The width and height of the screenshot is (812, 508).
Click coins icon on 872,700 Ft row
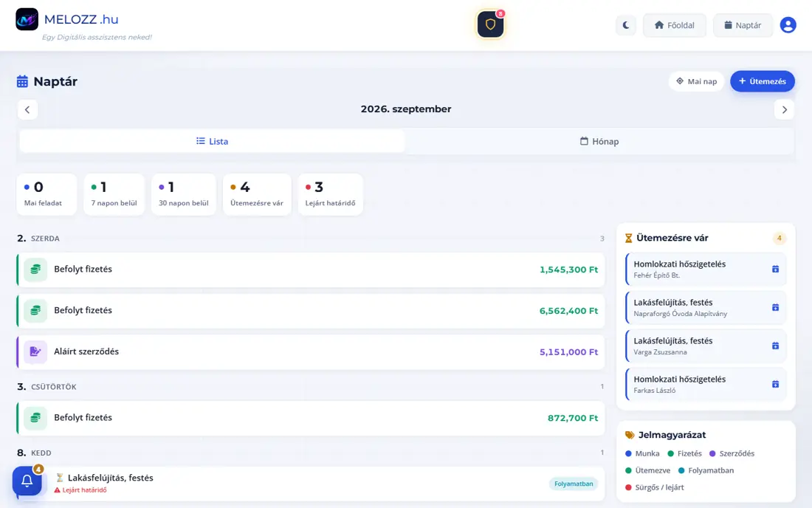tap(35, 418)
